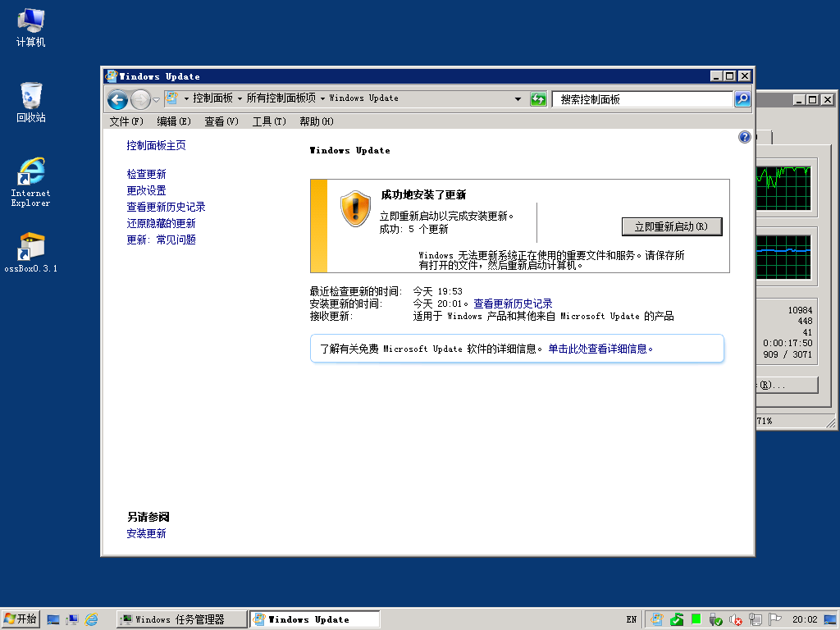Click the network computers quick launch icon

pyautogui.click(x=72, y=620)
